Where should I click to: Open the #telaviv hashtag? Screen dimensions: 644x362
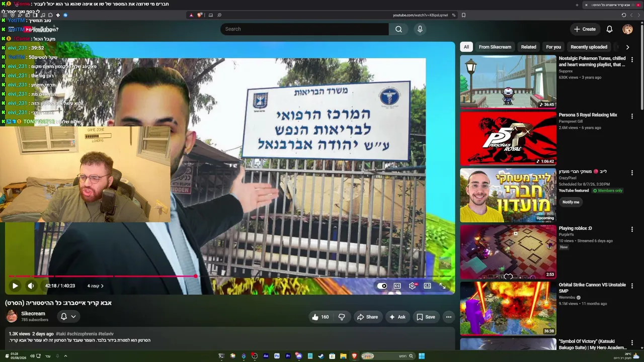(x=106, y=334)
